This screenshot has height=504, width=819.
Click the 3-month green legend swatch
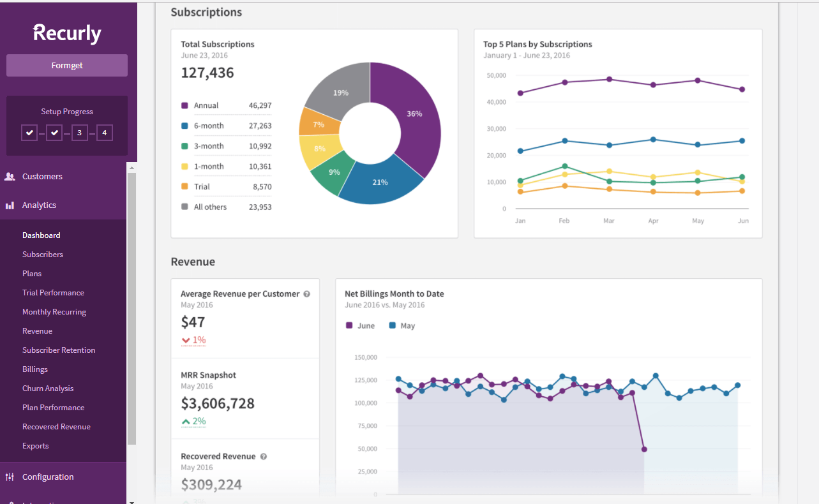coord(184,146)
